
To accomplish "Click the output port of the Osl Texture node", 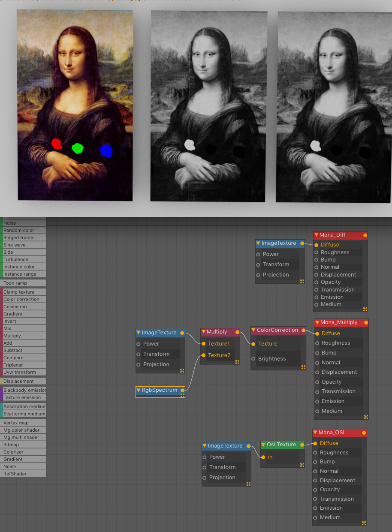I will (302, 445).
